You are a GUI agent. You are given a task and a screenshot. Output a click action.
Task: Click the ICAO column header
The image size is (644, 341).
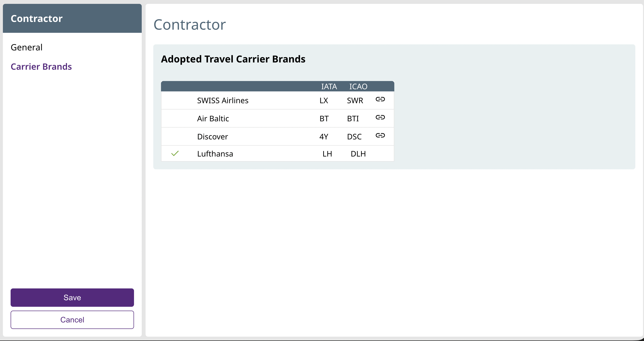click(x=358, y=87)
